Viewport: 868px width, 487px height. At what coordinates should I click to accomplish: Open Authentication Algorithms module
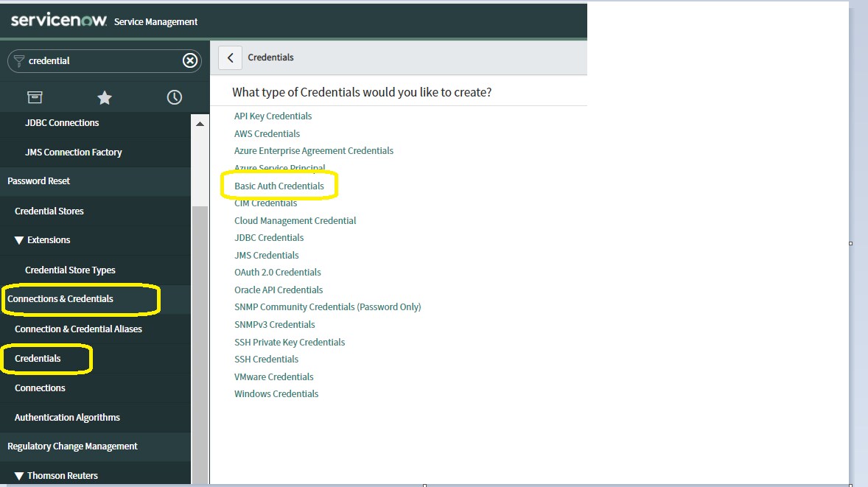67,417
